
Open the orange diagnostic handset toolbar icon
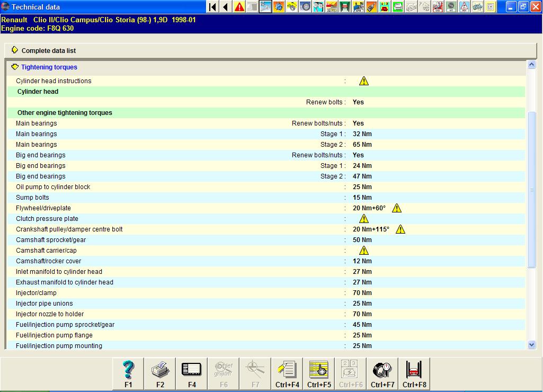tap(371, 6)
